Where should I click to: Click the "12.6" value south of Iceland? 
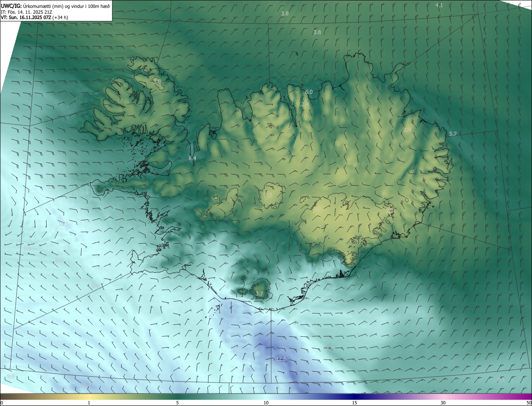click(281, 359)
